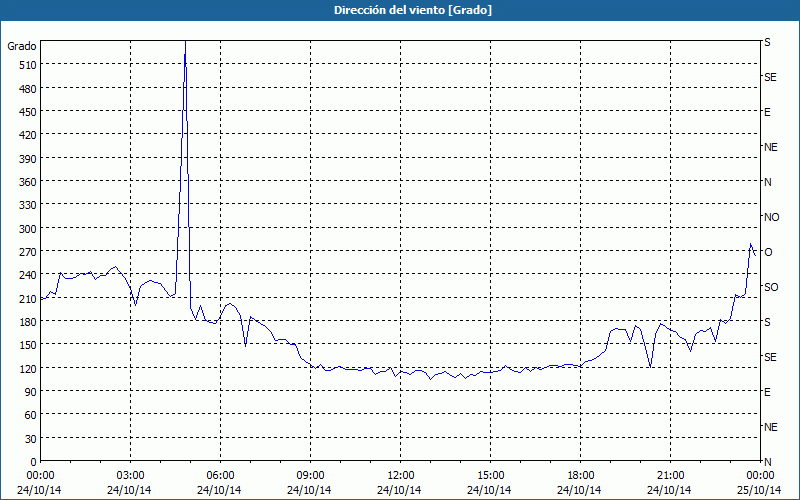This screenshot has height=500, width=800.
Task: Select the compass N label aligned with 360
Action: coord(767,182)
